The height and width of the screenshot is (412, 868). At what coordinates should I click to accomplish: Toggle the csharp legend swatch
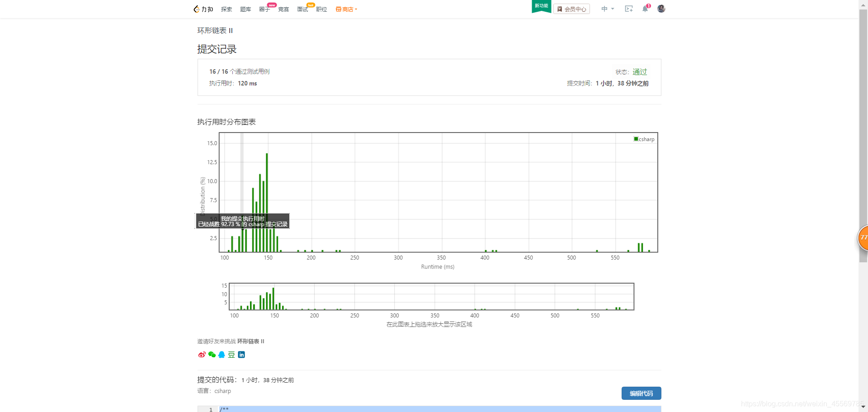636,139
